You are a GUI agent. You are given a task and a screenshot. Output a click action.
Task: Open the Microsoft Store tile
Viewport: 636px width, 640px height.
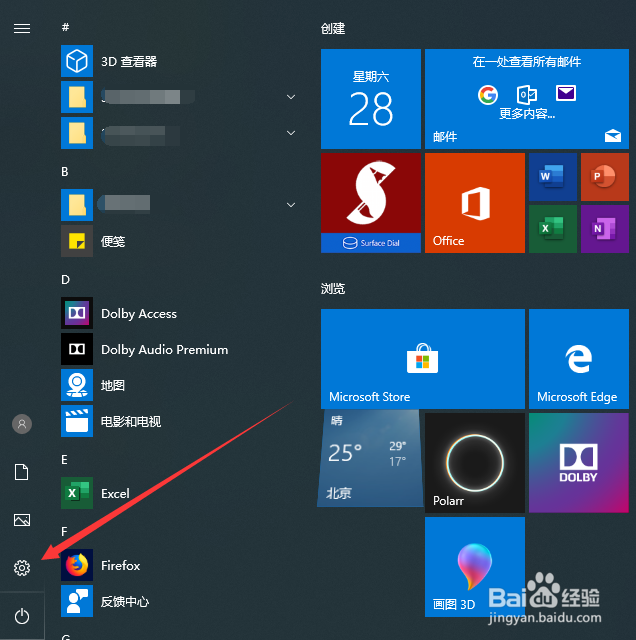click(423, 359)
